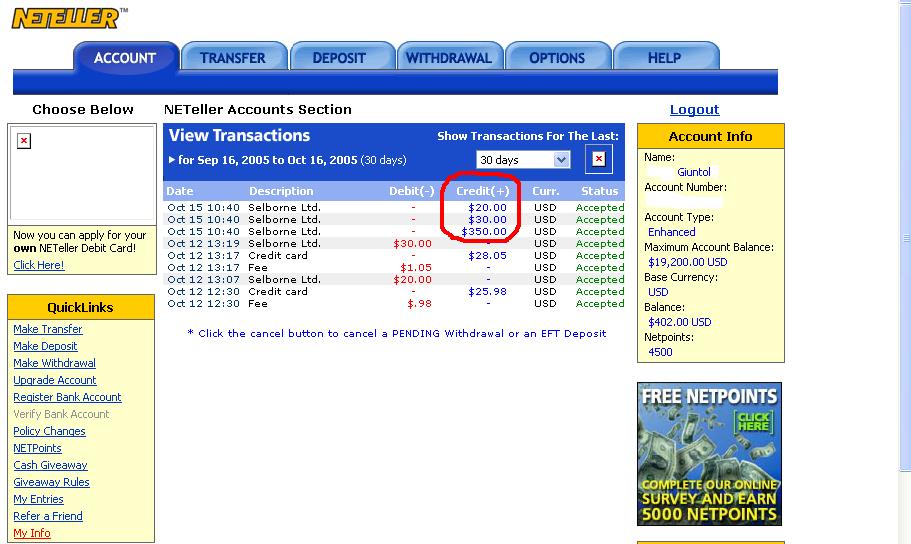Open the Refer a Friend link

coord(48,516)
